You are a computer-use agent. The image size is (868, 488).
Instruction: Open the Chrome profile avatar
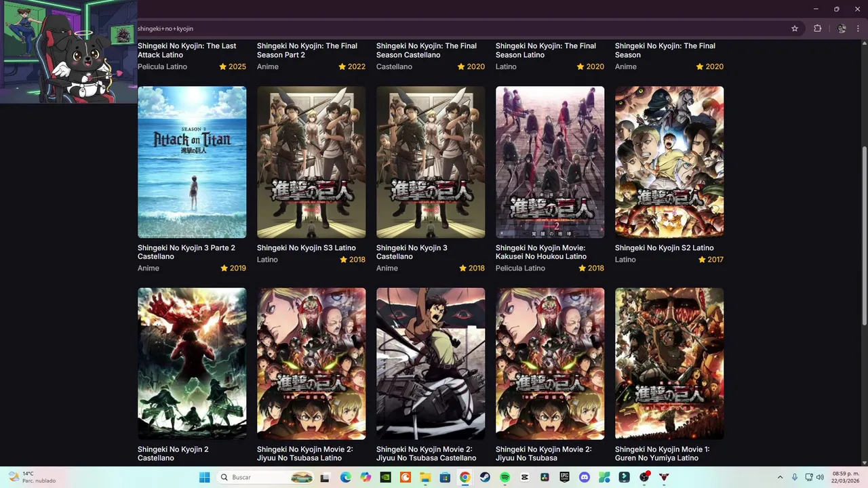(x=842, y=28)
